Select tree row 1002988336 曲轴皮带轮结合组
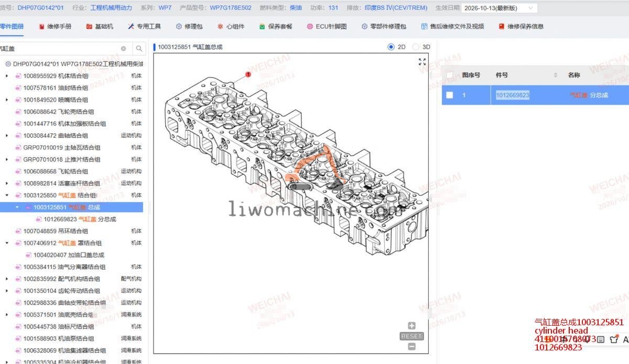The width and height of the screenshot is (629, 364). pos(72,303)
